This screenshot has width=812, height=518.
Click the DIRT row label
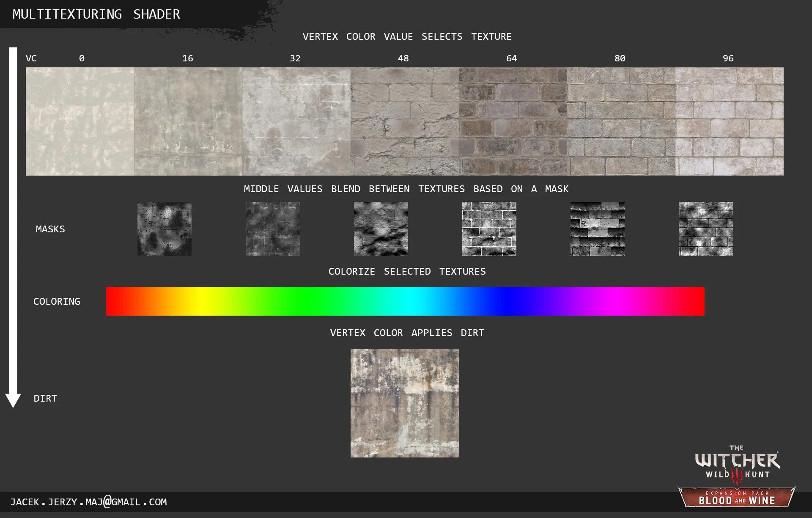click(45, 398)
